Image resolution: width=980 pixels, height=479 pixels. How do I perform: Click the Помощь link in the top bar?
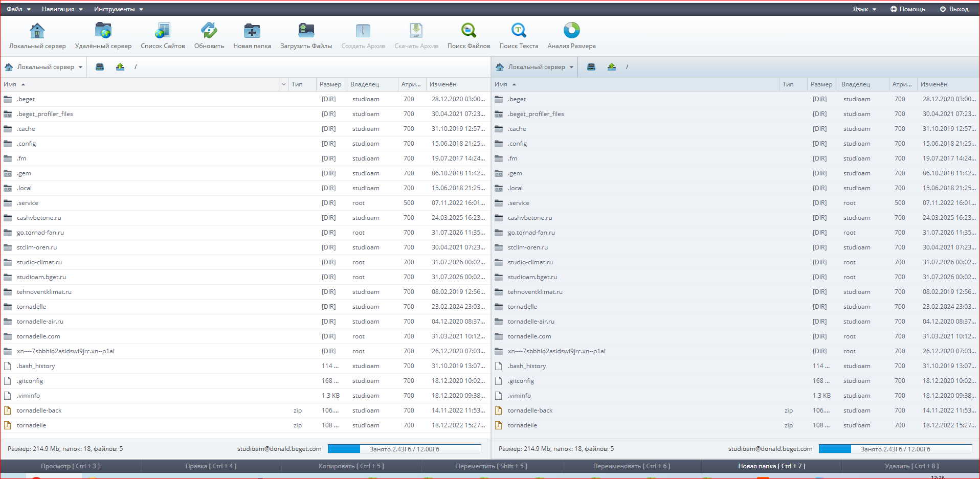coord(908,9)
